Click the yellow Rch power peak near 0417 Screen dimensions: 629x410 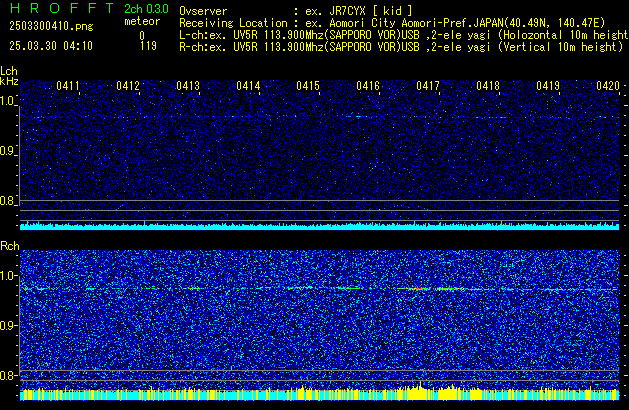pos(420,392)
